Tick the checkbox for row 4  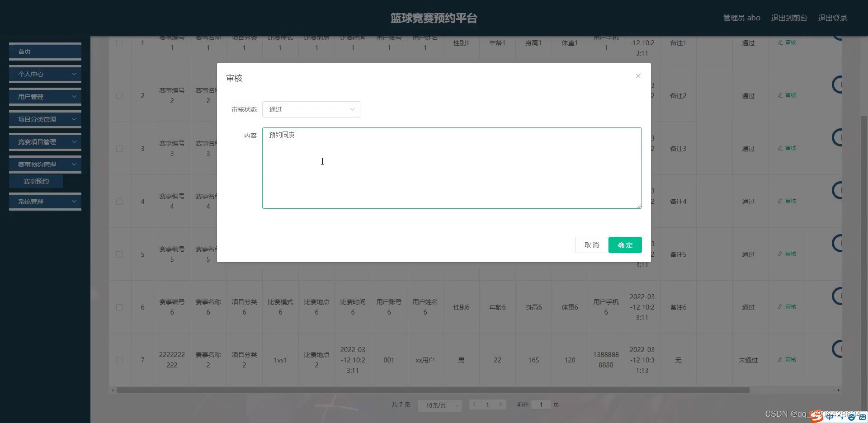[x=119, y=202]
